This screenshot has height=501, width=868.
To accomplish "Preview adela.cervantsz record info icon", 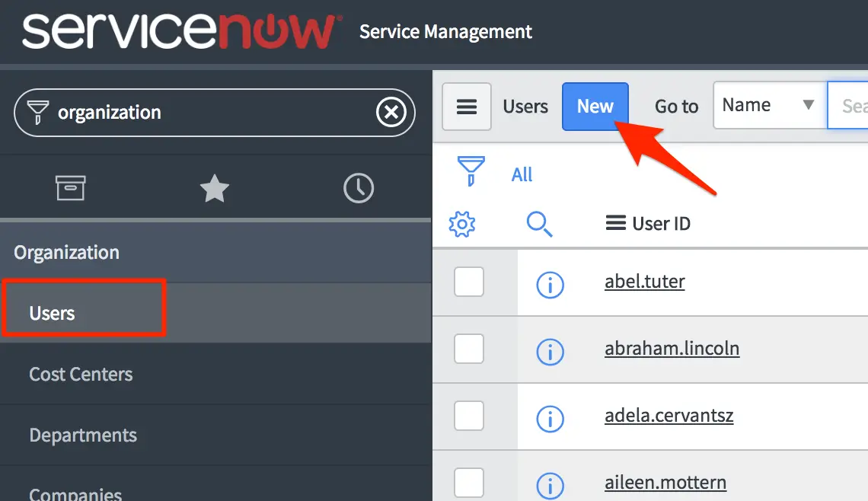I will click(550, 419).
